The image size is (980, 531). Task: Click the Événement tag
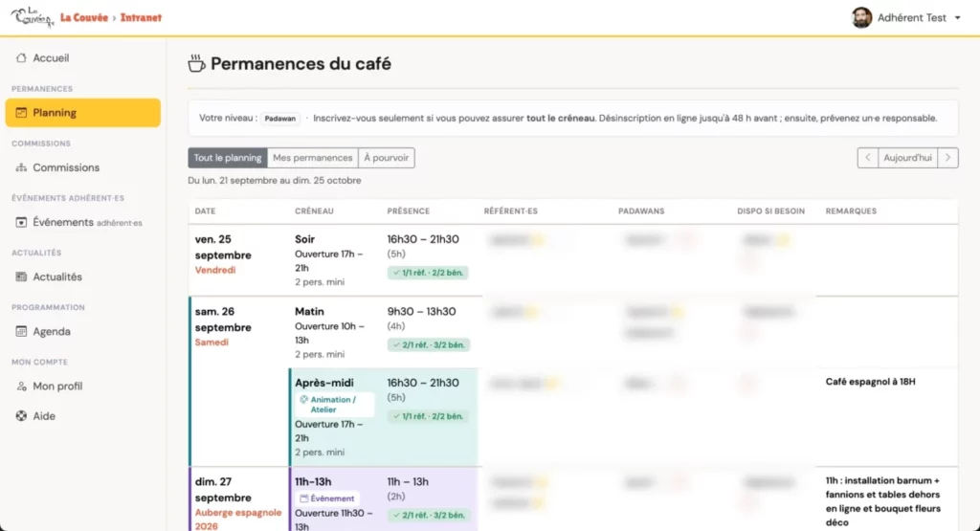(327, 498)
